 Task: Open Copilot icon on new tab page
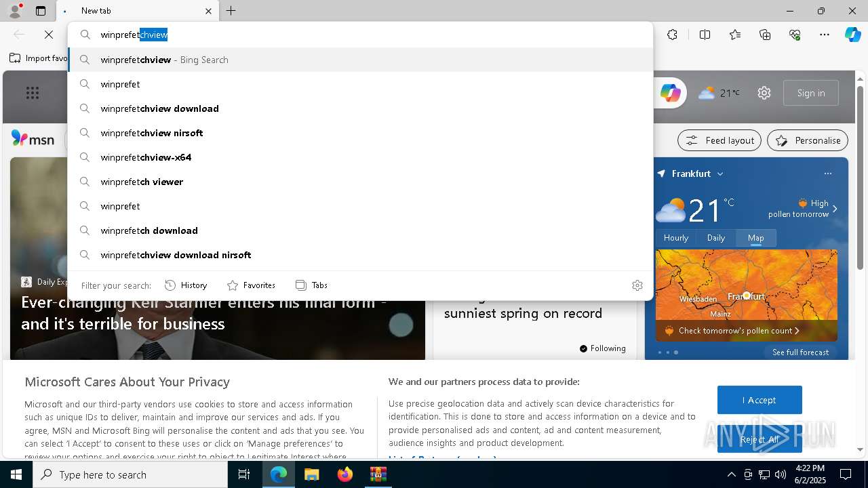pos(671,93)
